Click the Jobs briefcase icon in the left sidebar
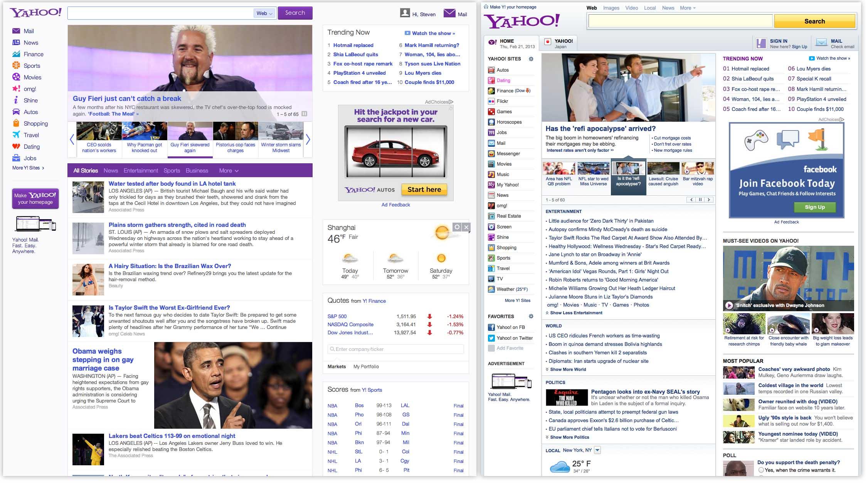Screen dimensions: 868x483 (16, 158)
